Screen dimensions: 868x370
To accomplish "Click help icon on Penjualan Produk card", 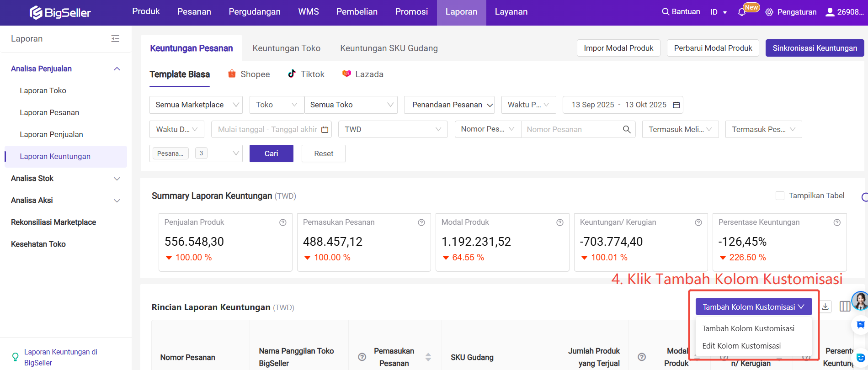I will tap(283, 222).
